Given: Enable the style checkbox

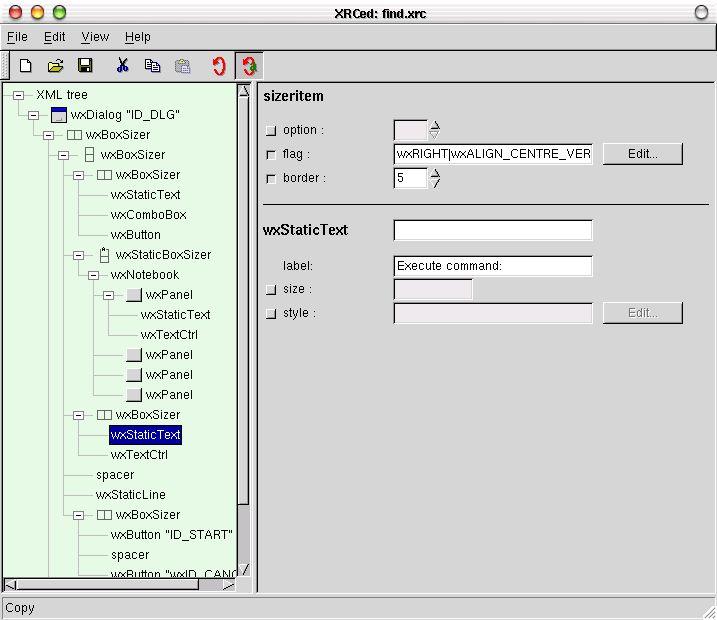Looking at the screenshot, I should point(271,314).
